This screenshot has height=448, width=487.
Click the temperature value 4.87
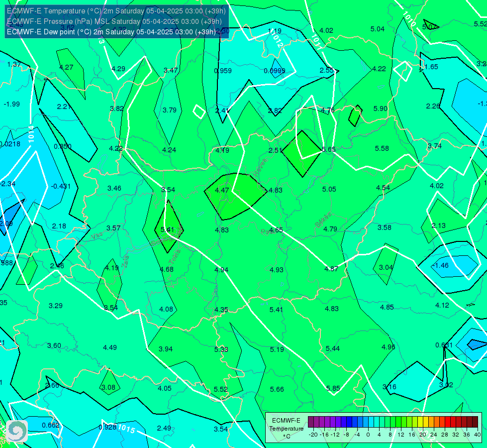pos(331,269)
